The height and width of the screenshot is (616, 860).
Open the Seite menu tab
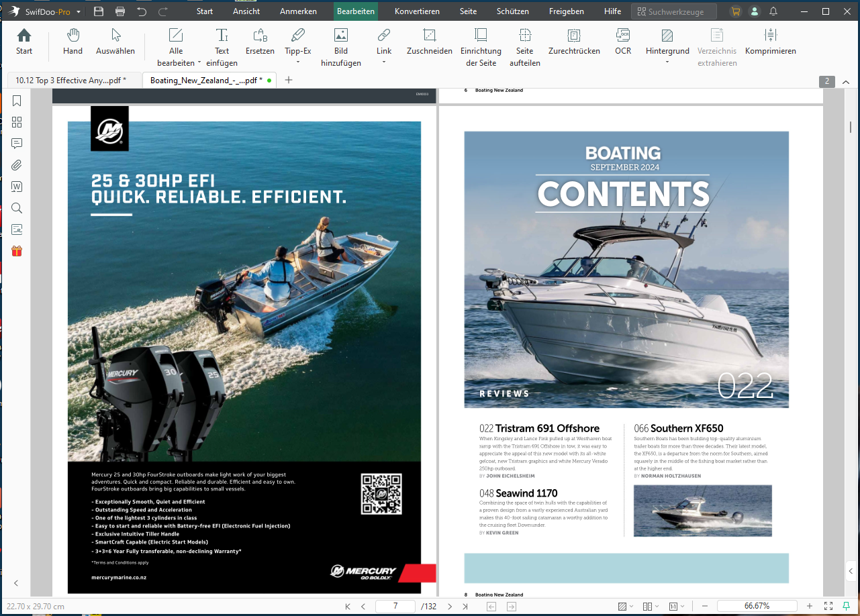(x=468, y=11)
